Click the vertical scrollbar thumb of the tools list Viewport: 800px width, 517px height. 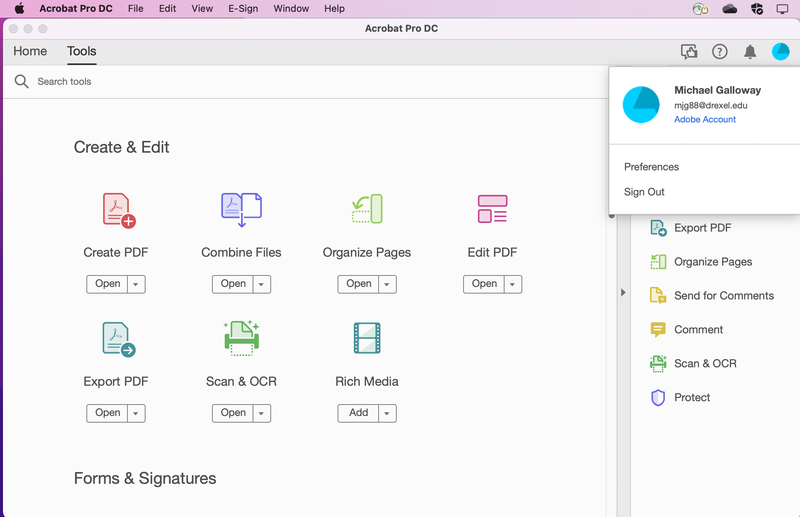(x=611, y=216)
